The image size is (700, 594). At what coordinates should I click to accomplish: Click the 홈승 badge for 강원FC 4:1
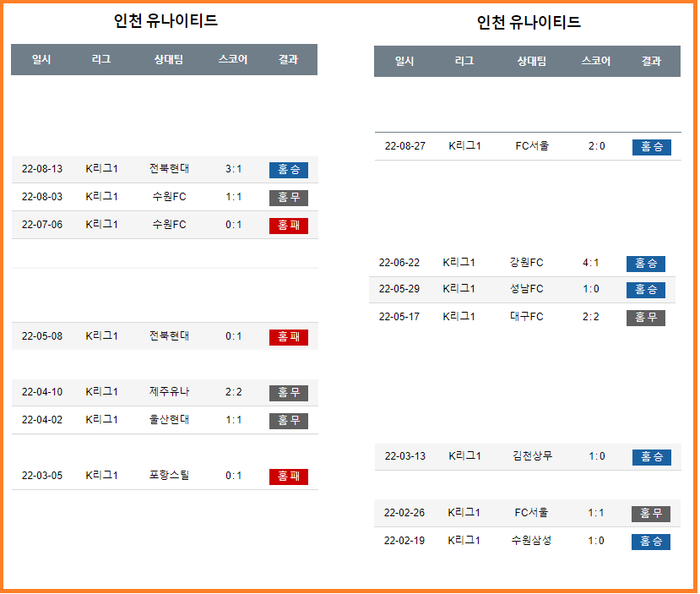pyautogui.click(x=645, y=264)
